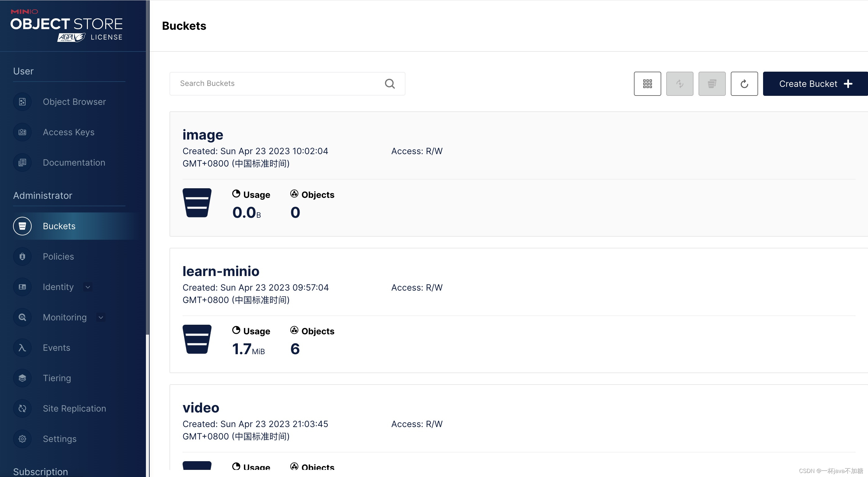Click the Site Replication sidebar item
The height and width of the screenshot is (477, 868).
75,408
